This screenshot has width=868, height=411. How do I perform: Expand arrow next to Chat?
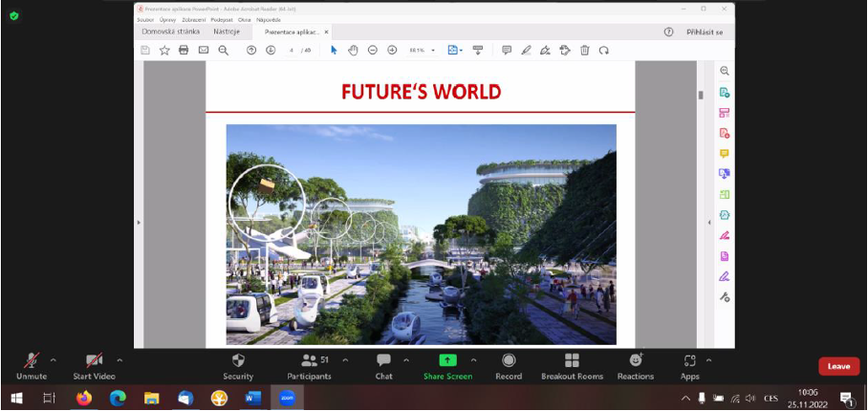tap(405, 360)
